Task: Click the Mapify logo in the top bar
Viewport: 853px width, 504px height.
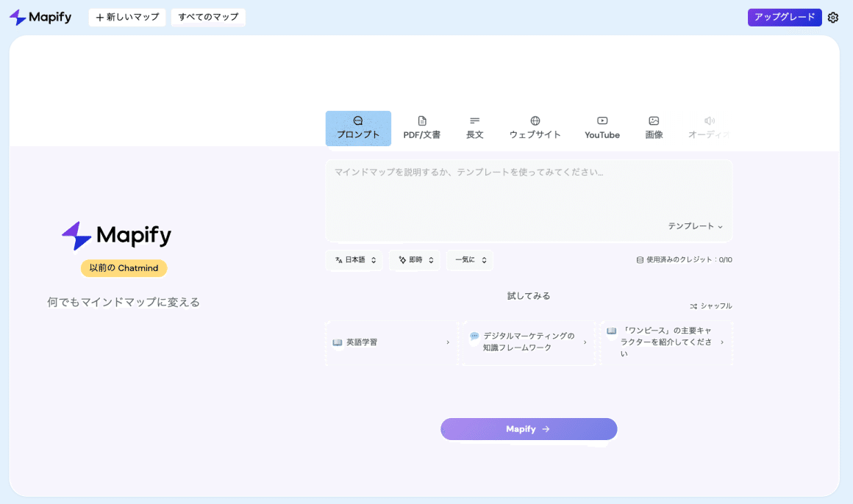Action: click(40, 18)
